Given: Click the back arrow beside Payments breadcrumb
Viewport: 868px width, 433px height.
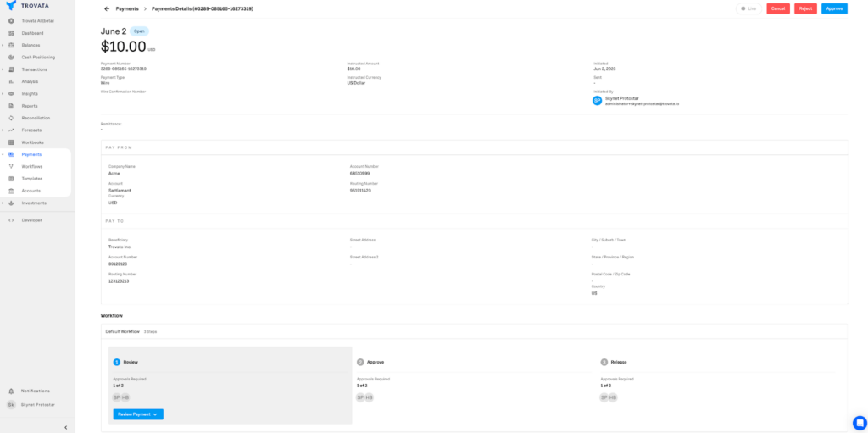Looking at the screenshot, I should 107,8.
